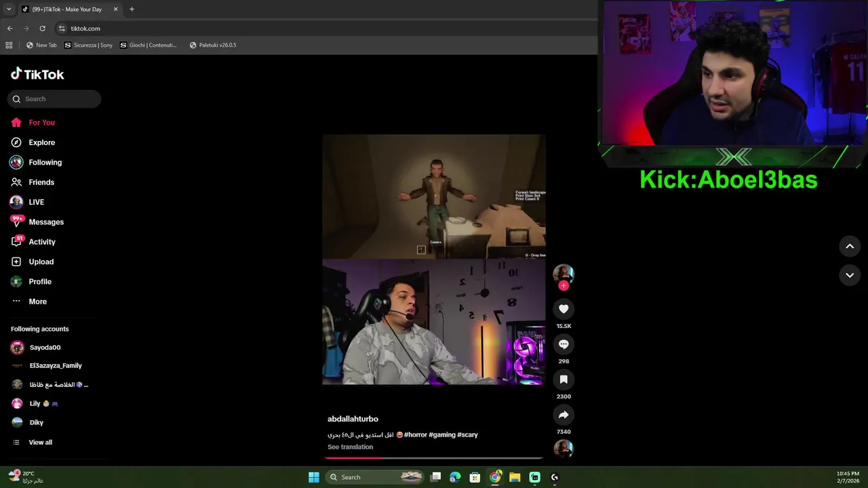Open the #horror hashtag
Screen dimensions: 868x488
point(415,434)
